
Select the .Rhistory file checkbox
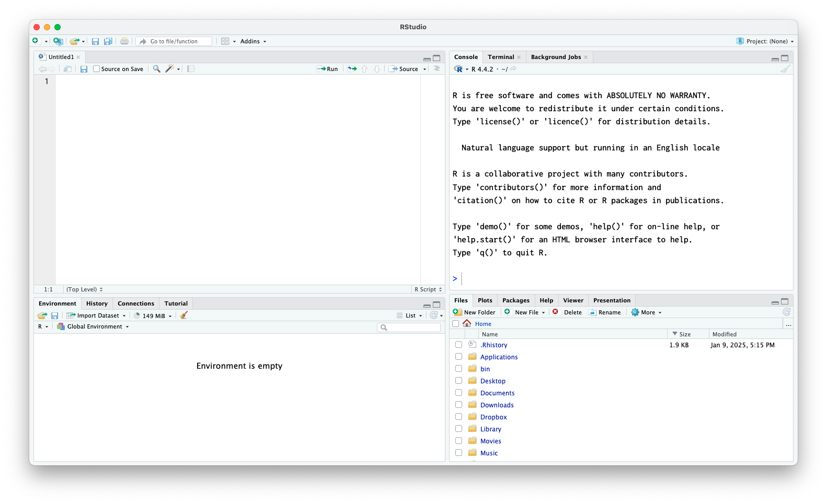coord(458,345)
